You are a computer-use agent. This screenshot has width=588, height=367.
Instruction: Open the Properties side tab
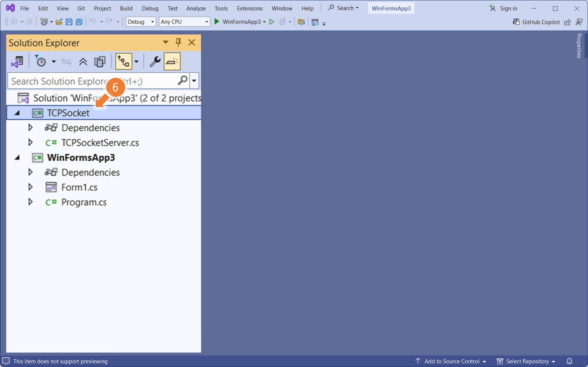click(579, 46)
